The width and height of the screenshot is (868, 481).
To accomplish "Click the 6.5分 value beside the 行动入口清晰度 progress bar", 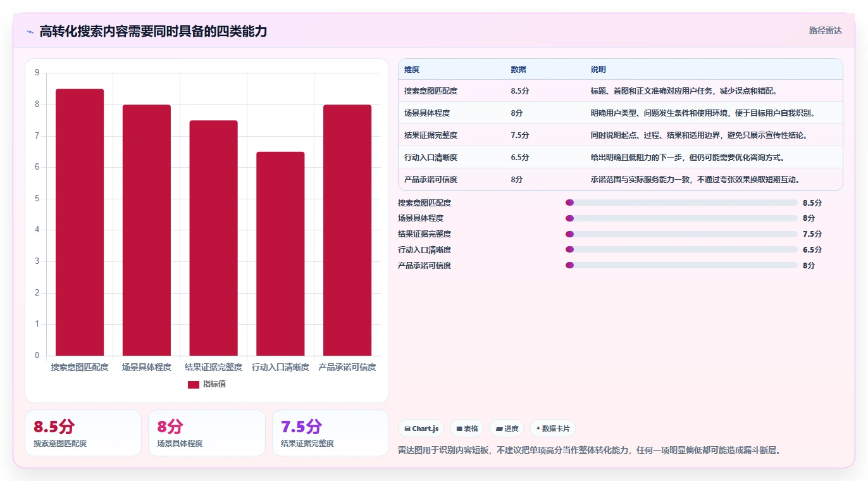I will [812, 250].
